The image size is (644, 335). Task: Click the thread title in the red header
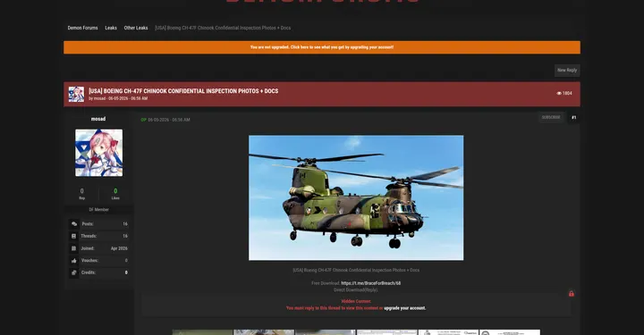click(183, 91)
